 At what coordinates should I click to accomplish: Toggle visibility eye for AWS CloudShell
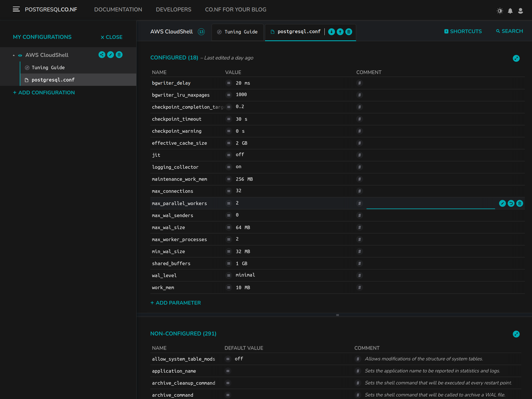[20, 55]
